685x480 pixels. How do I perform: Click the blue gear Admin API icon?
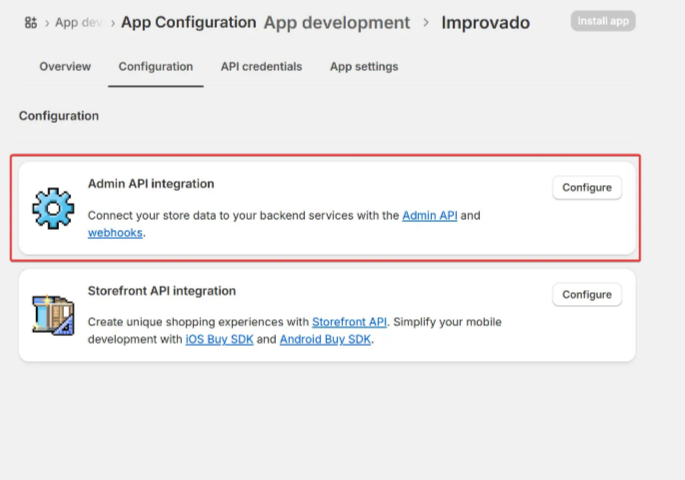tap(52, 208)
